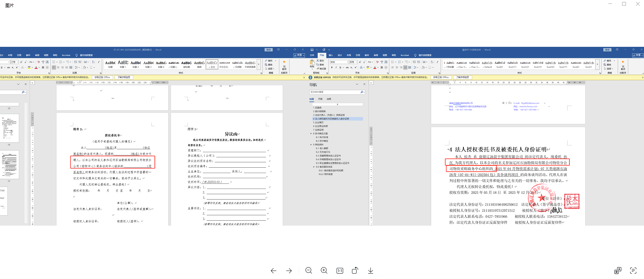644x279 pixels.
Task: Switch to 结果 tab in navigation pane
Action: point(329,99)
